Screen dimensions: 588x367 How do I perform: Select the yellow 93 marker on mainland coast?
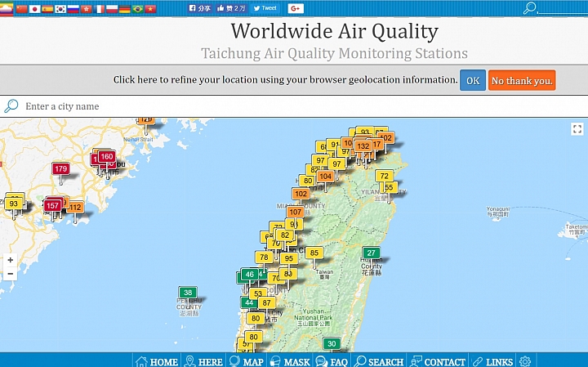tap(14, 204)
